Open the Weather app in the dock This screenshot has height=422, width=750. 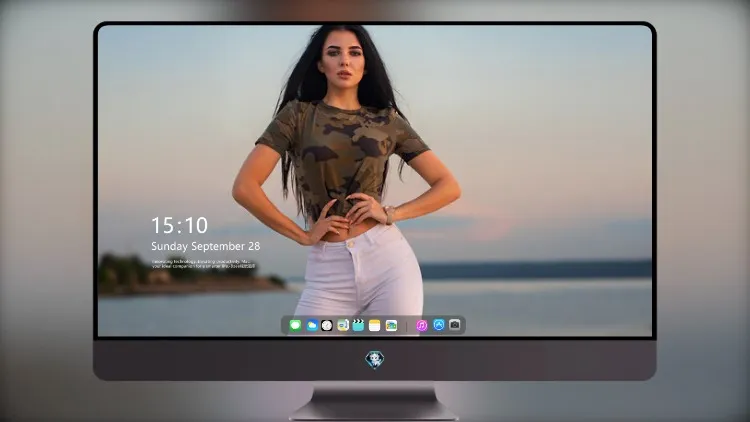311,325
